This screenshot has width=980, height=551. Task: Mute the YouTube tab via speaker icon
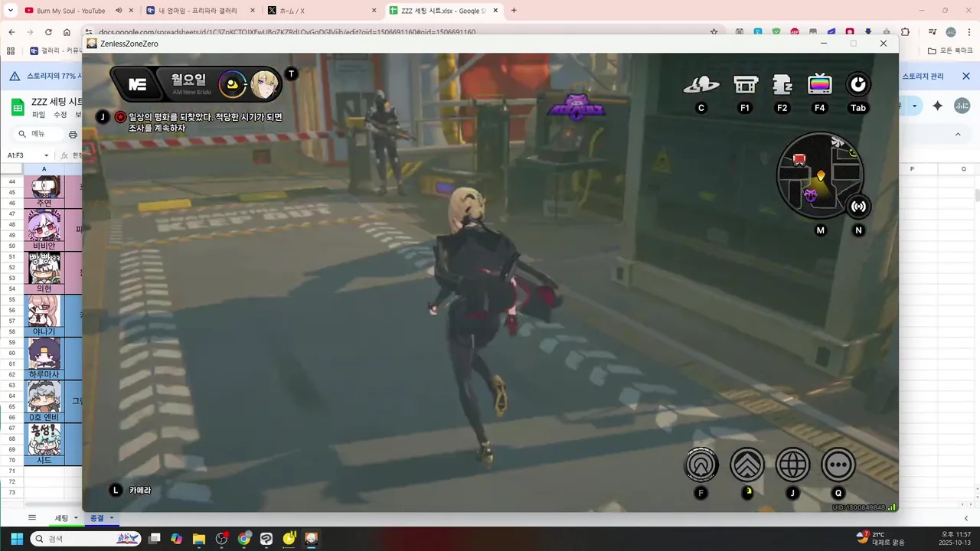(x=119, y=11)
